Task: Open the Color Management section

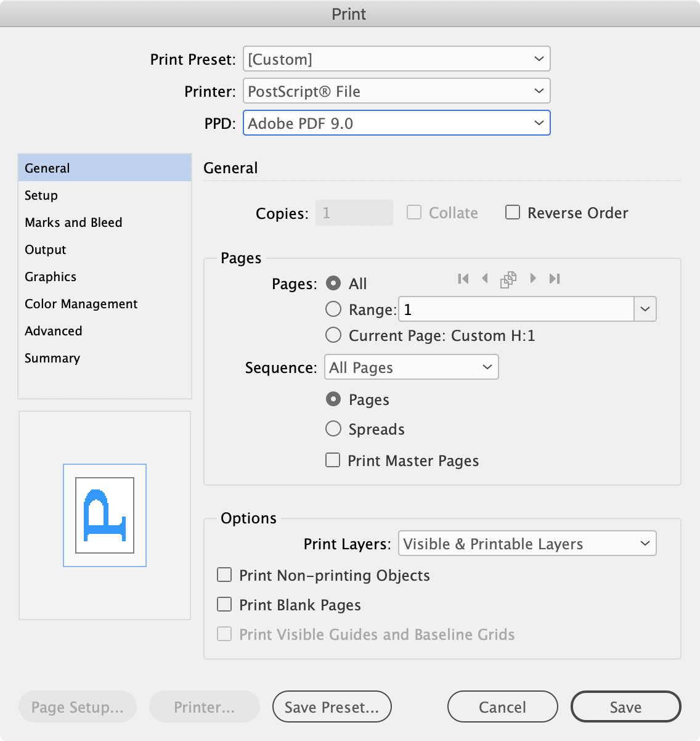Action: [x=81, y=303]
